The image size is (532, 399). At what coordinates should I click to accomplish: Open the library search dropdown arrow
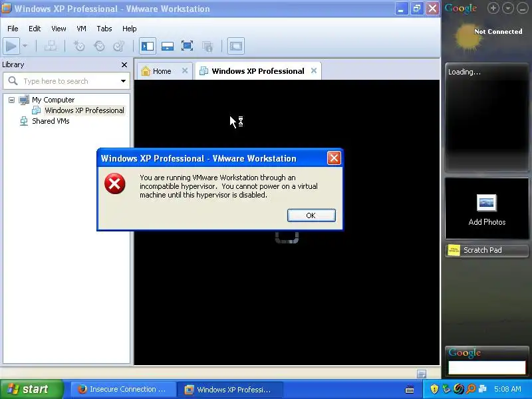click(123, 81)
